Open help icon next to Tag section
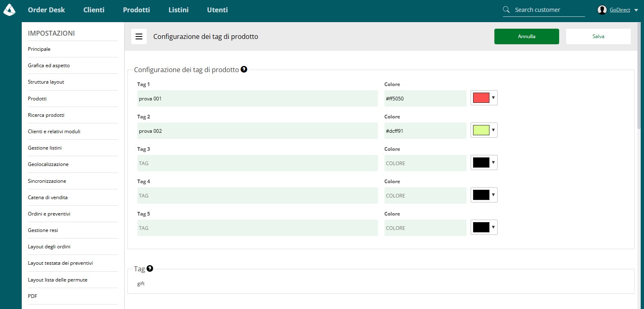Viewport: 644px width, 309px height. [x=150, y=268]
